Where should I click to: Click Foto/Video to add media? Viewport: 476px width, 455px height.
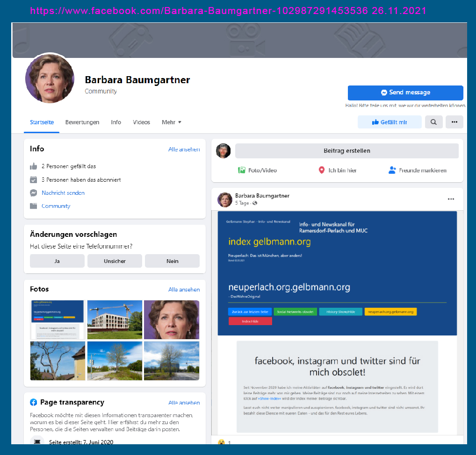click(x=258, y=170)
